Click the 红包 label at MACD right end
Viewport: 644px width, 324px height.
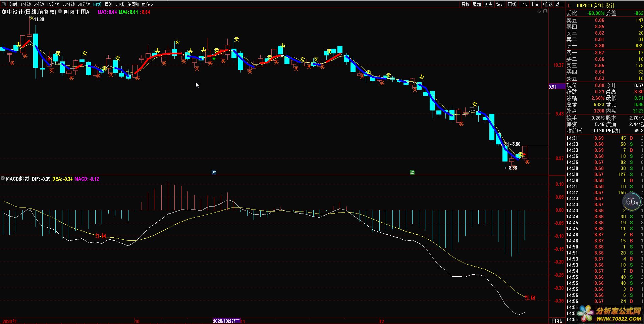tap(530, 297)
